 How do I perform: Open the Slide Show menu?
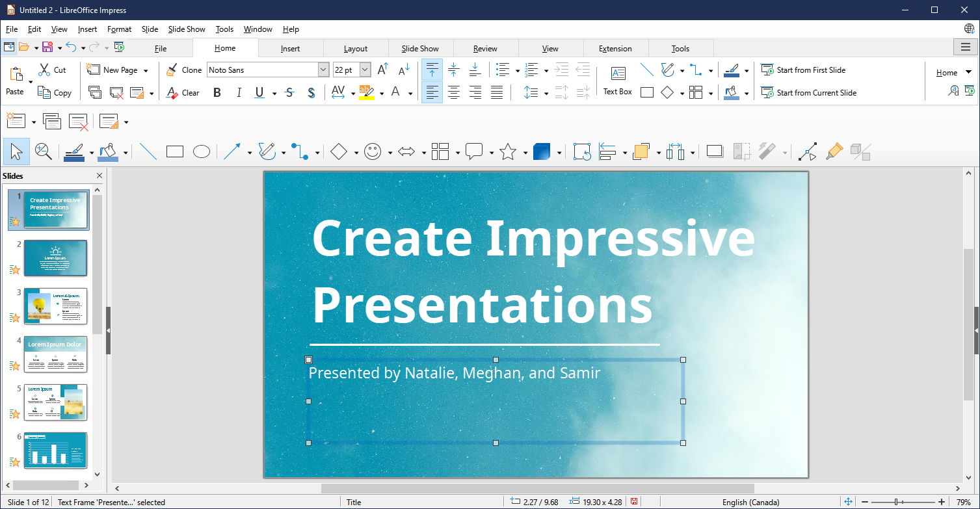(x=187, y=29)
